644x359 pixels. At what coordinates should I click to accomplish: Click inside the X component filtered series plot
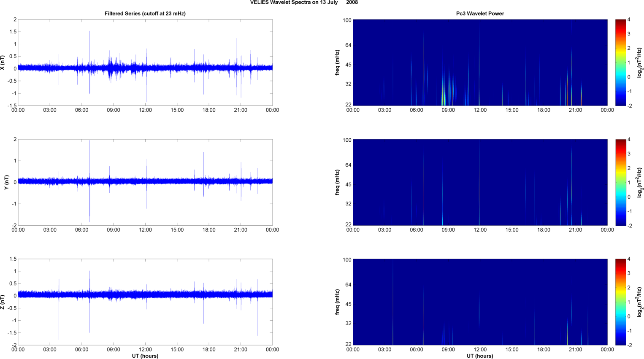145,62
